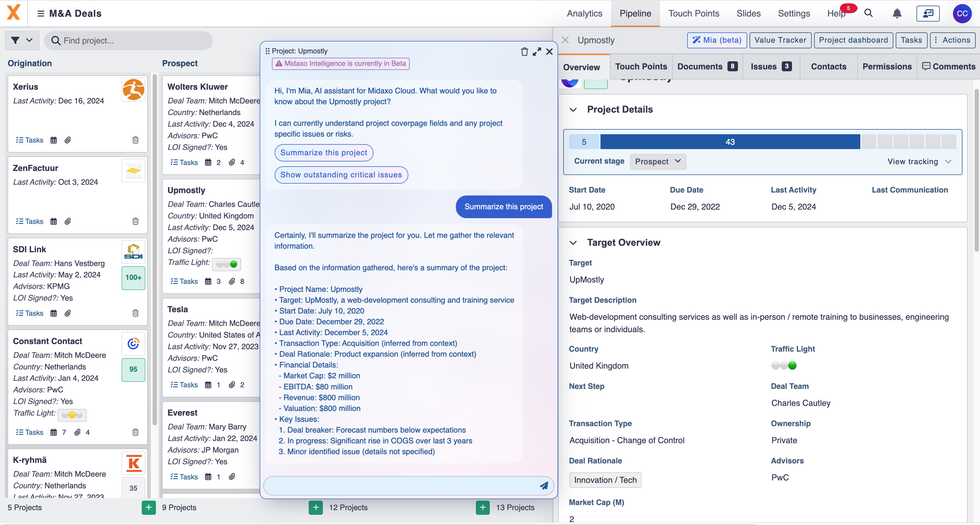This screenshot has height=525, width=980.
Task: Open the Touch Points top navigation item
Action: 694,13
